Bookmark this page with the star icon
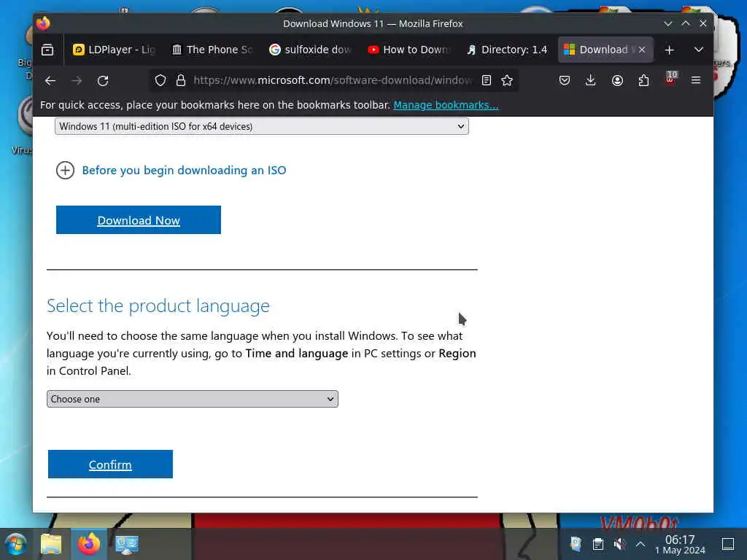This screenshot has width=747, height=560. [x=507, y=80]
